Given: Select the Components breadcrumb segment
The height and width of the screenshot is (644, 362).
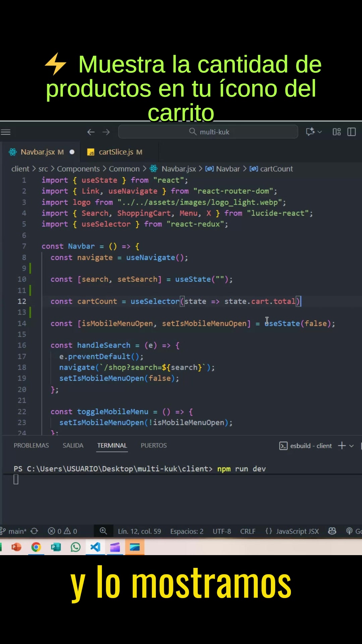Looking at the screenshot, I should tap(78, 169).
